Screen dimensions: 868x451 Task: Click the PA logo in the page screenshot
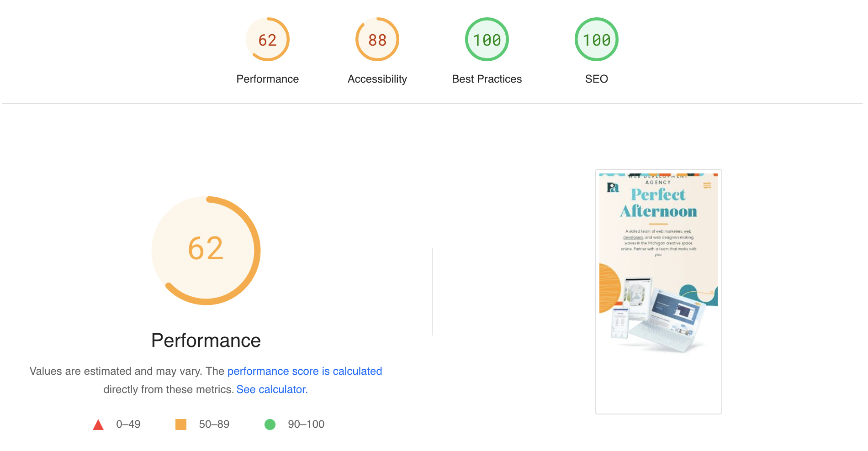613,187
